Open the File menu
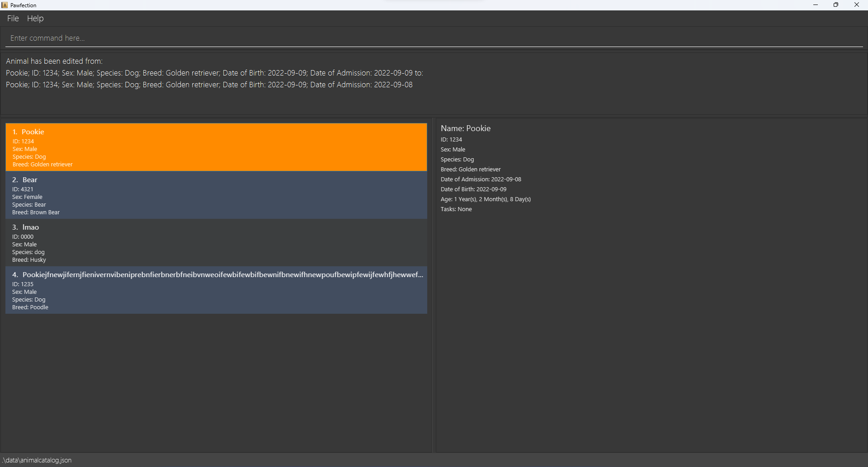The height and width of the screenshot is (467, 868). [x=13, y=19]
